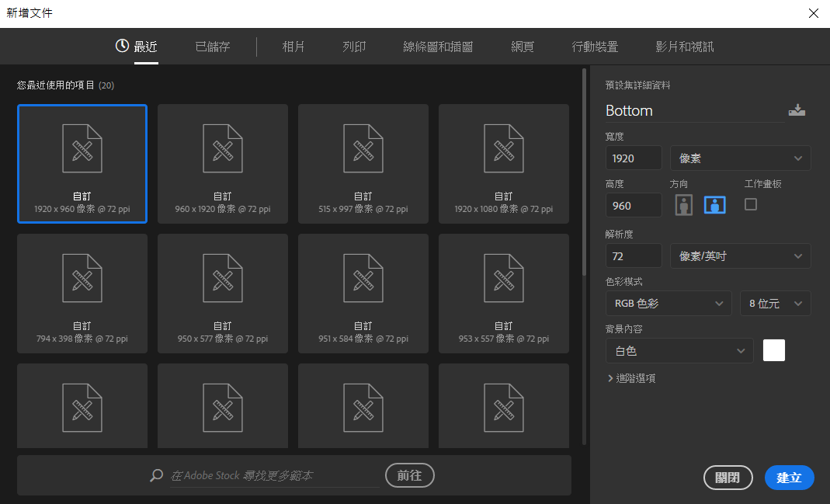Click the Adobe Stock search text field
This screenshot has width=830, height=504.
click(x=275, y=475)
